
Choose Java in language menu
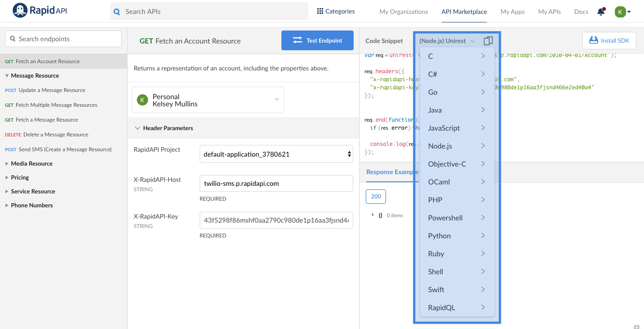457,110
